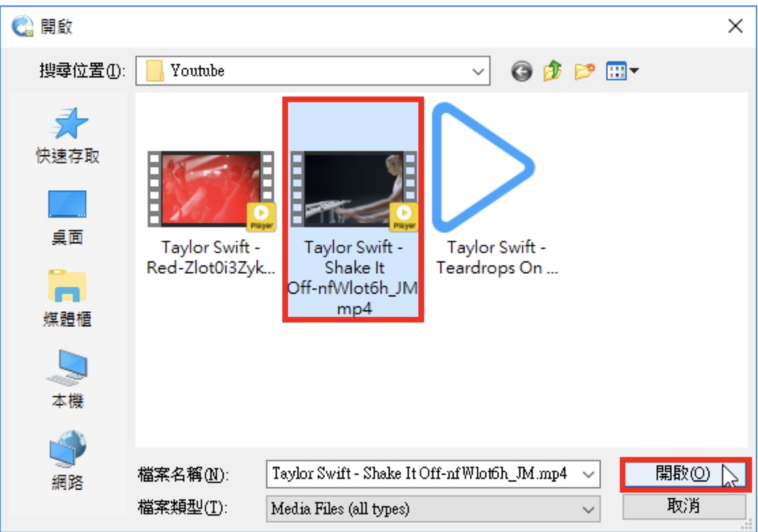Expand the Youtube location dropdown
The height and width of the screenshot is (532, 758).
(478, 71)
